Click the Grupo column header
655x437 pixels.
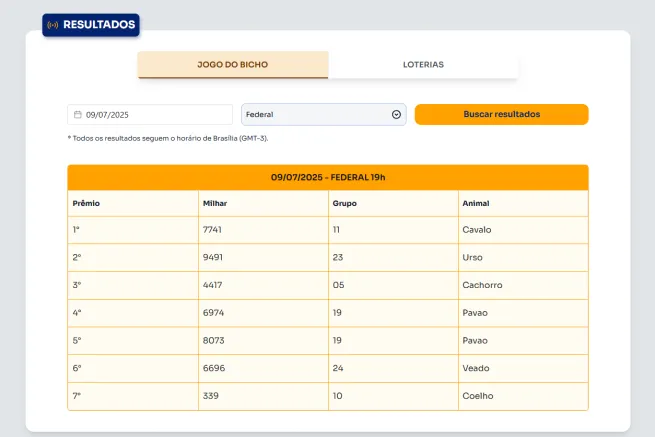tap(393, 203)
